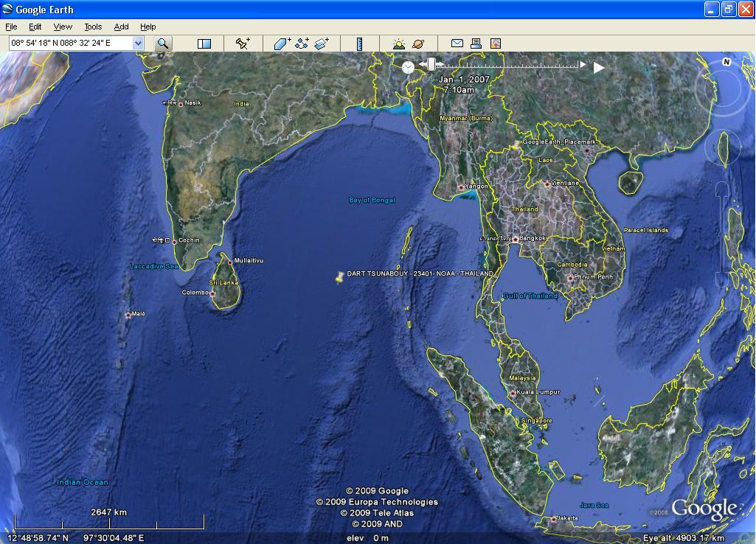The width and height of the screenshot is (756, 544).
Task: Open the Add menu
Action: click(121, 27)
